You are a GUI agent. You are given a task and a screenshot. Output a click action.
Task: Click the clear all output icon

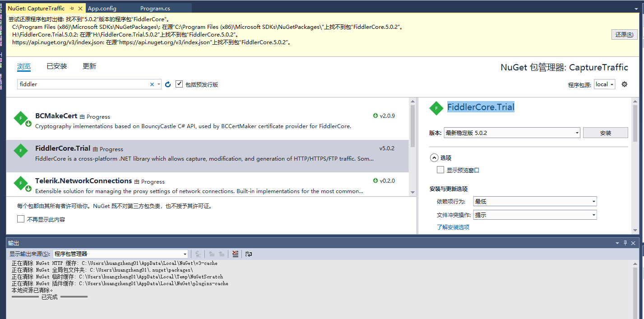coord(235,254)
